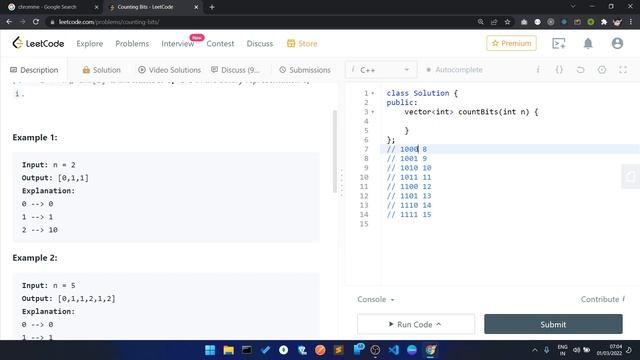Viewport: 640px width, 360px height.
Task: Enter fullscreen editor mode
Action: pos(623,70)
